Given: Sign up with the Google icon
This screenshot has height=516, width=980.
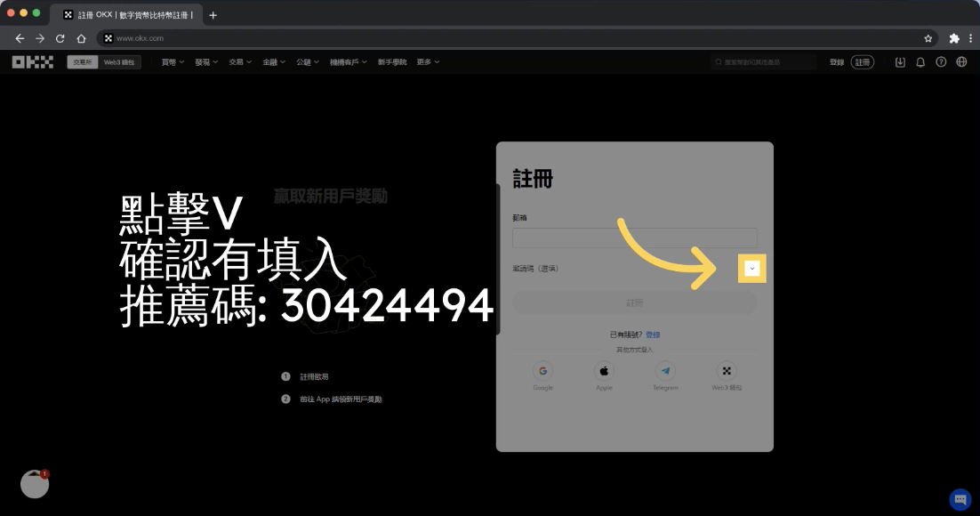Looking at the screenshot, I should (x=543, y=371).
